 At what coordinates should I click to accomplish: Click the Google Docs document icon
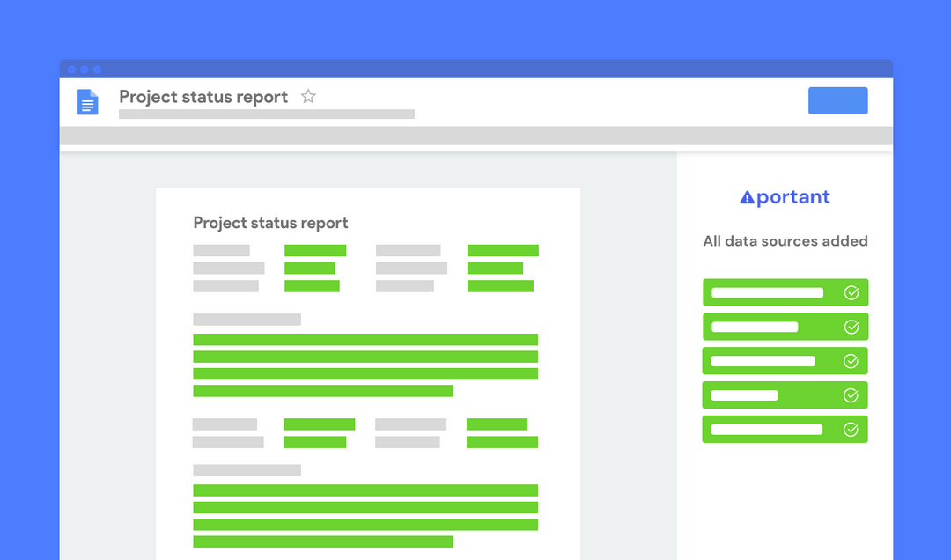pos(87,101)
